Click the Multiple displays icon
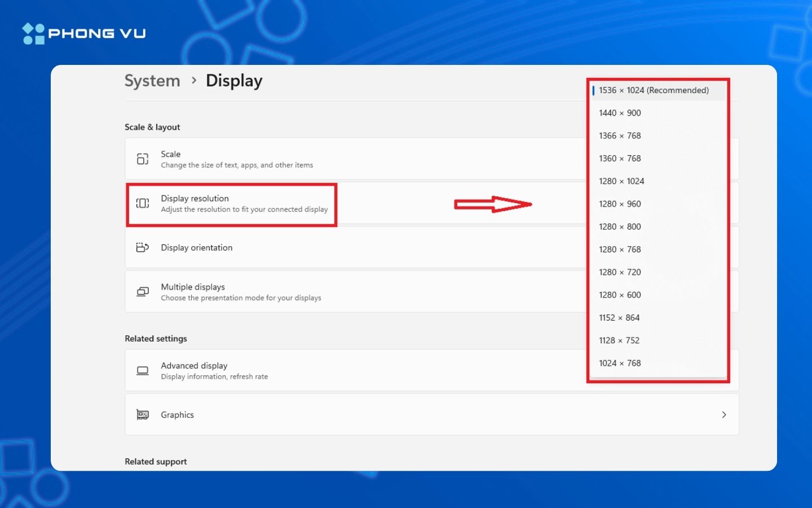 coord(142,291)
